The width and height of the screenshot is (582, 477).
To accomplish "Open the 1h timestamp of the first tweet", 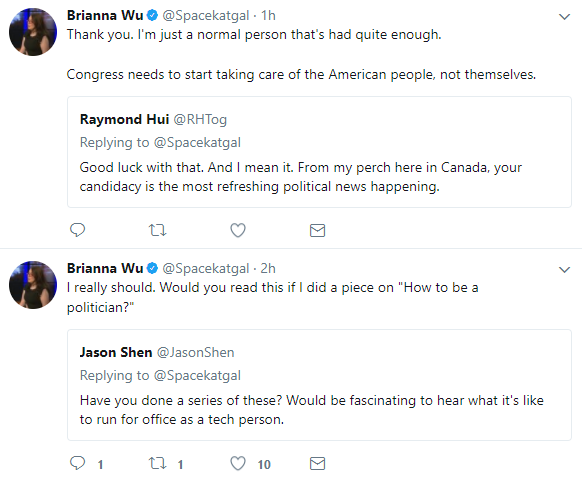I will tap(268, 16).
